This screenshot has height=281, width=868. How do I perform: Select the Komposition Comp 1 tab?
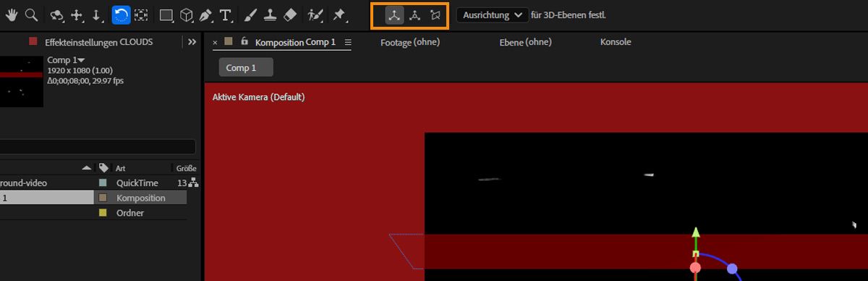295,42
